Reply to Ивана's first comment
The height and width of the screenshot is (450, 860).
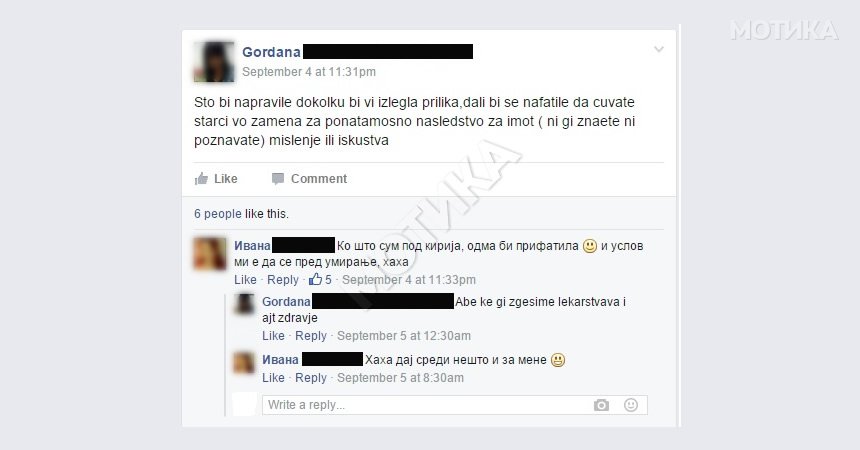point(283,280)
